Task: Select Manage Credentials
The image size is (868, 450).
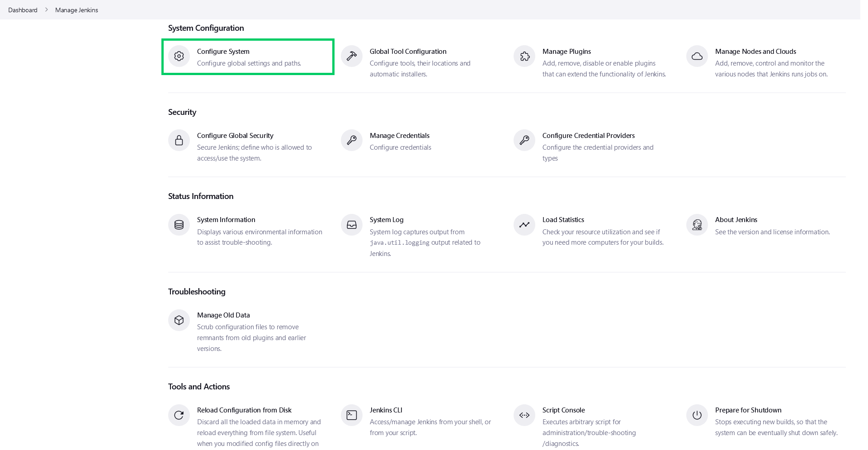Action: coord(400,136)
